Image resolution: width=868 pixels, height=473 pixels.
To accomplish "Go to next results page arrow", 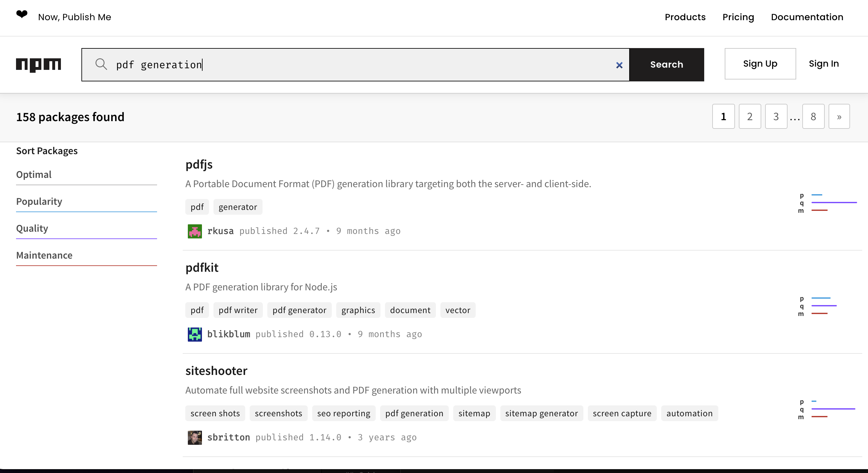I will pyautogui.click(x=839, y=117).
